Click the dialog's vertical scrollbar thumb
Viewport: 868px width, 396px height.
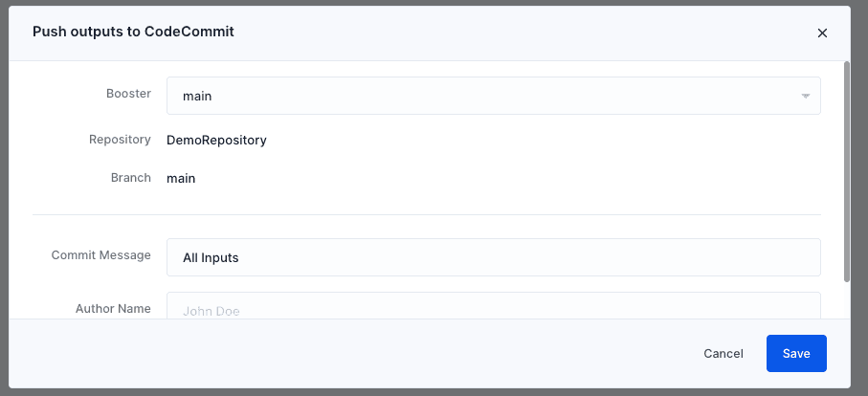pyautogui.click(x=847, y=171)
